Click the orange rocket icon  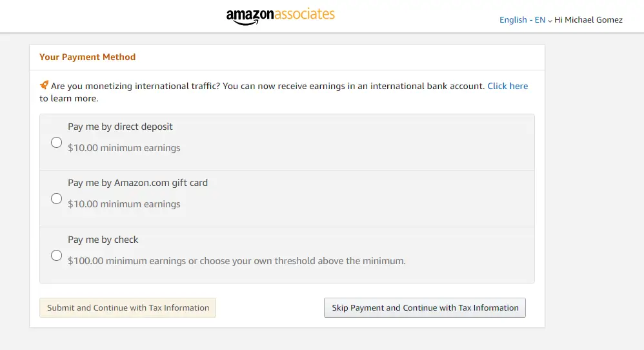pyautogui.click(x=44, y=85)
